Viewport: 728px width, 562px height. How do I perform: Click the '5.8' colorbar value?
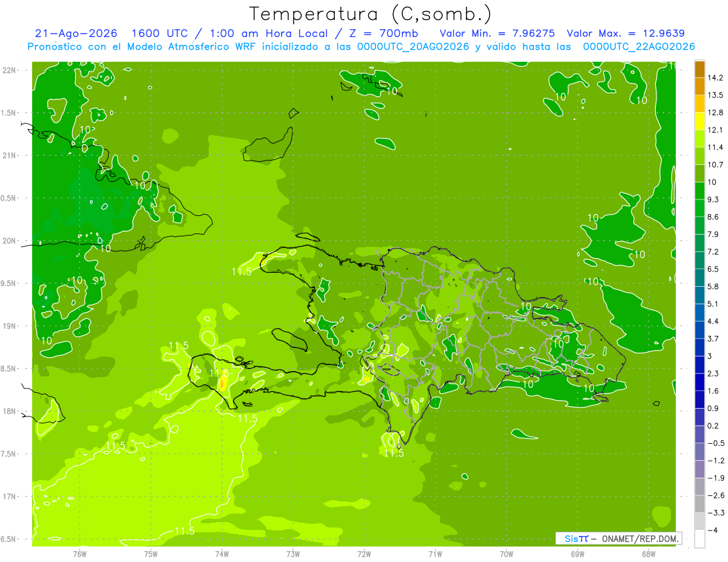[x=713, y=286]
